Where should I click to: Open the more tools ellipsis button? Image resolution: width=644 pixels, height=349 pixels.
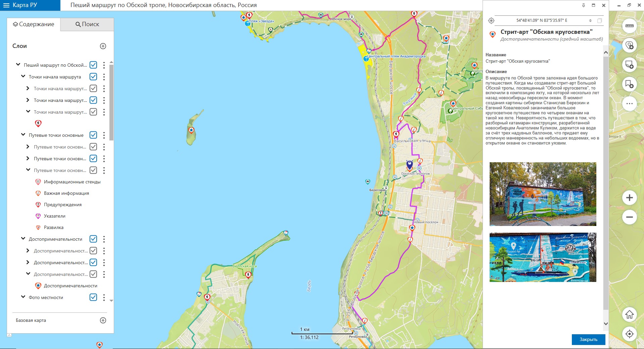tap(630, 104)
